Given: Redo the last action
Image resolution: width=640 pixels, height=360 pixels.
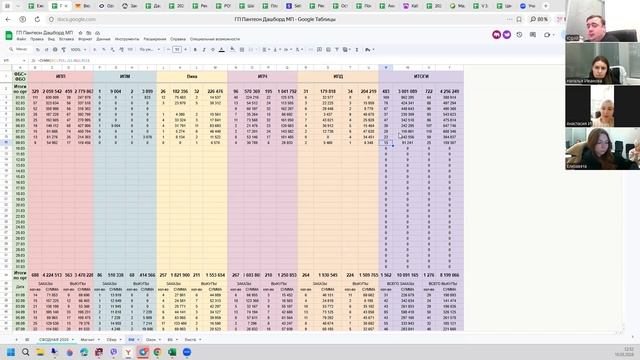Looking at the screenshot, I should pyautogui.click(x=46, y=49).
